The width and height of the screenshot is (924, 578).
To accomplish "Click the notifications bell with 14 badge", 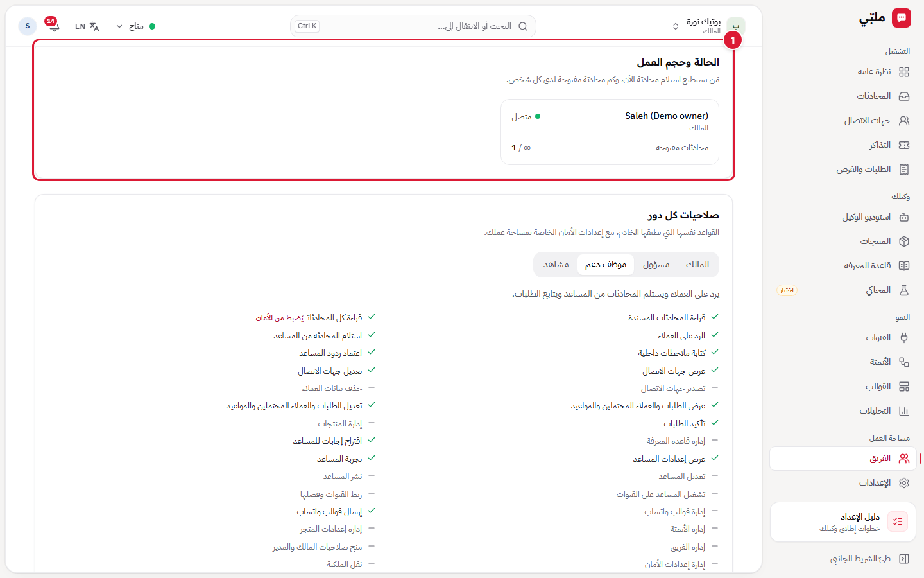I will click(x=53, y=26).
